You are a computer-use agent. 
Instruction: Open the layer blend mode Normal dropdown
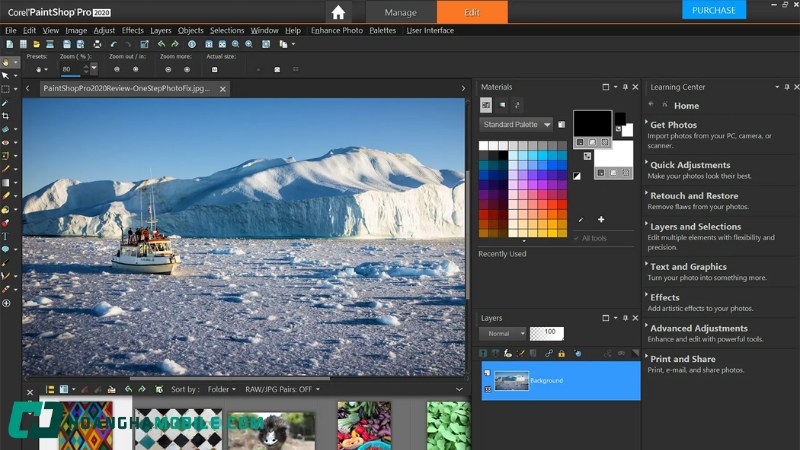501,333
